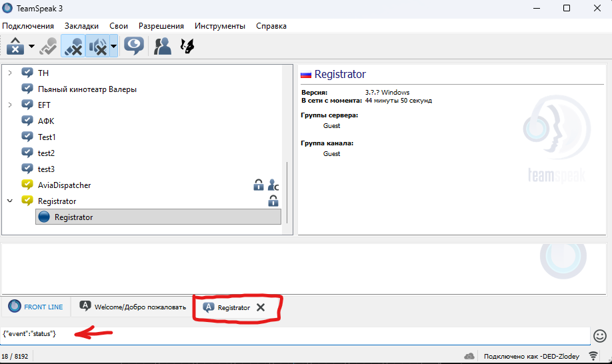Expand the TH channel
612x364 pixels.
(x=10, y=73)
